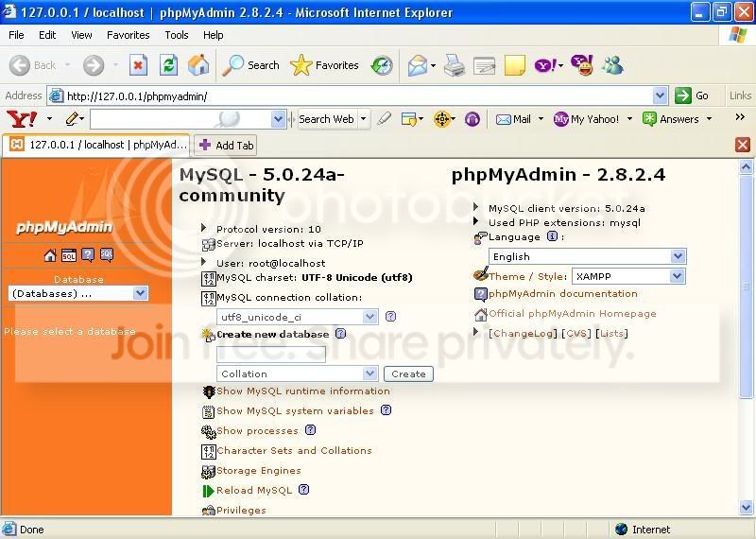
Task: Open the IE Home page icon
Action: click(198, 65)
